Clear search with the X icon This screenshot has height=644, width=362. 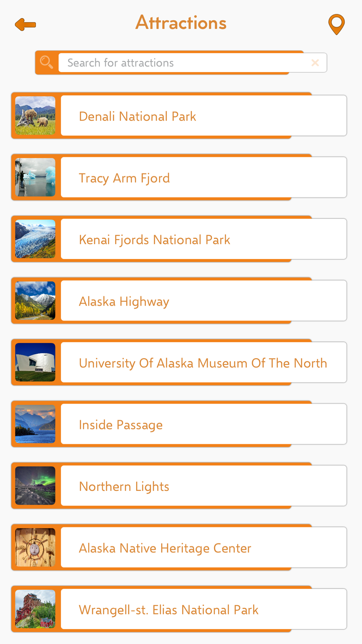pyautogui.click(x=315, y=63)
